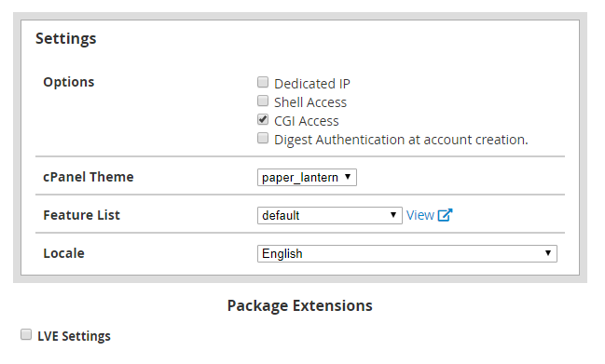The image size is (605, 364).
Task: Click the LVE Settings label
Action: 74,336
